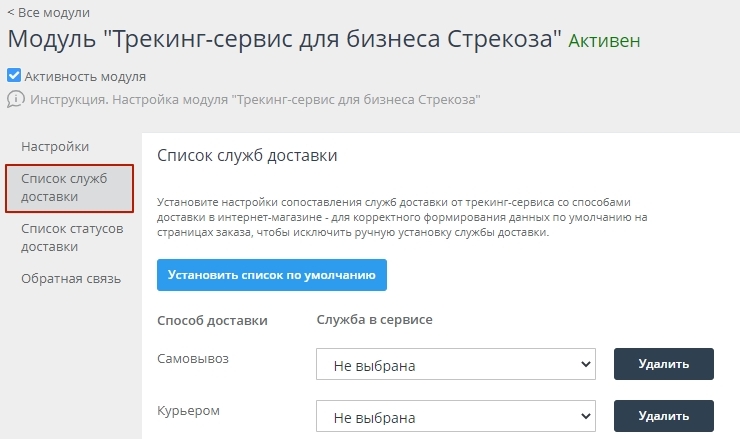
Task: Open the "Обратная связь" sidebar section
Action: [71, 278]
